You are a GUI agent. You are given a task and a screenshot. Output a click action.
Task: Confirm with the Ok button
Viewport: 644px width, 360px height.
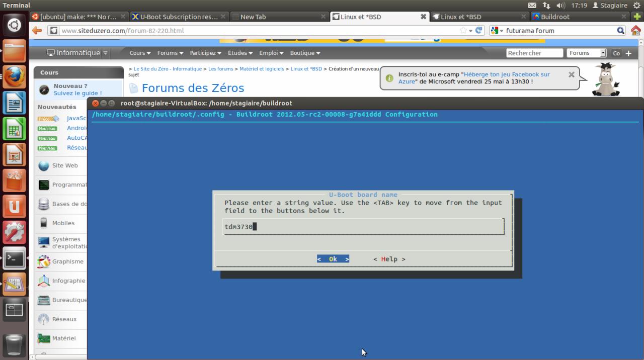[x=333, y=259]
